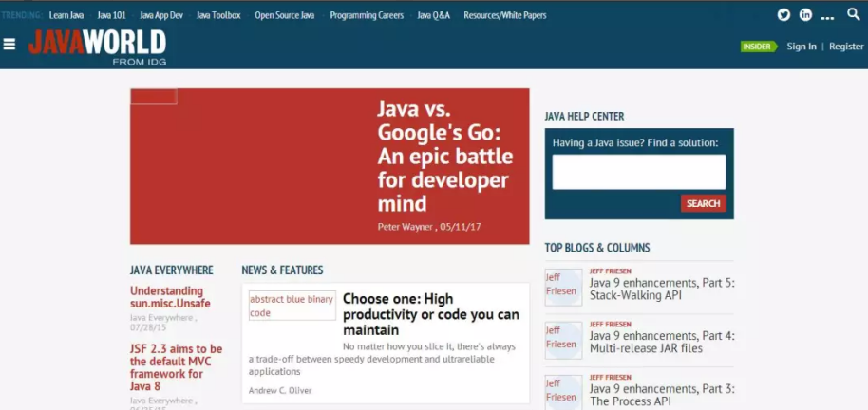Screen dimensions: 868x410
Task: Open Open Source Java trending topic
Action: pyautogui.click(x=285, y=15)
